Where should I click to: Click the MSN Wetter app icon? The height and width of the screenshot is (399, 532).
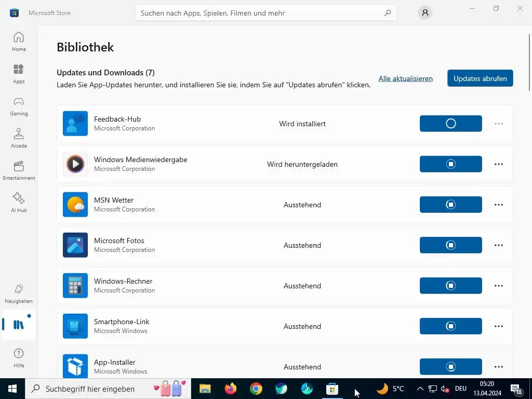pyautogui.click(x=75, y=205)
